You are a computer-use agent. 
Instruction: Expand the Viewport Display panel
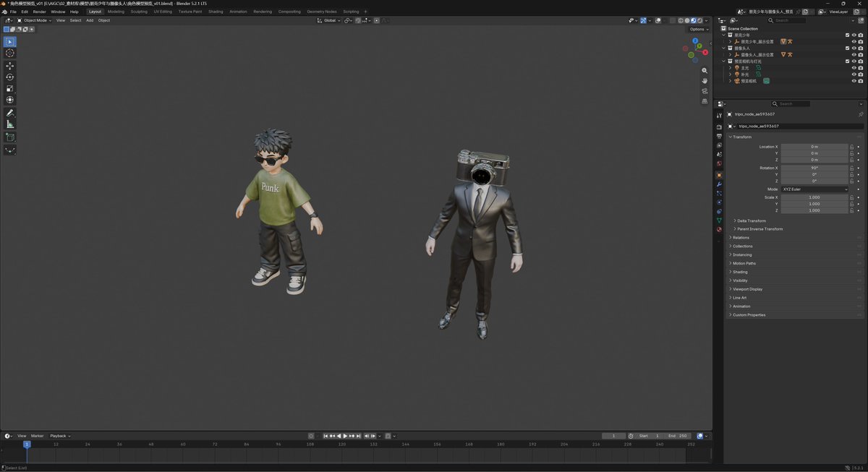tap(747, 289)
